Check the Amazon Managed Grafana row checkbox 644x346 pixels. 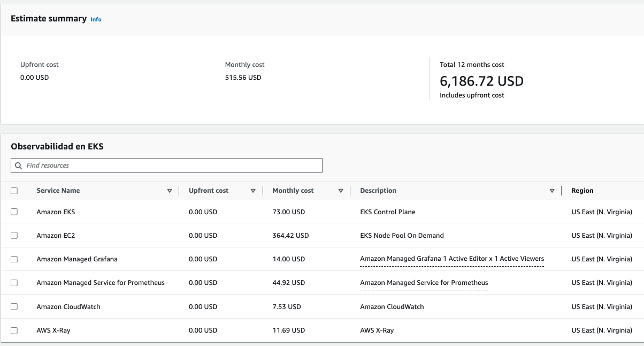(x=14, y=259)
